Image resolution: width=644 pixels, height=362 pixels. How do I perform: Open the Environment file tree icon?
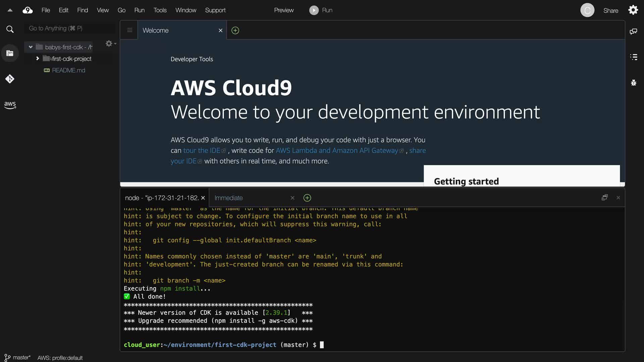10,53
